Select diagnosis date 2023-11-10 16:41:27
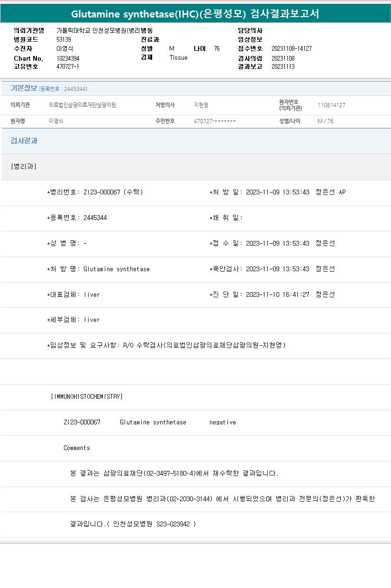The width and height of the screenshot is (391, 588). click(x=278, y=294)
